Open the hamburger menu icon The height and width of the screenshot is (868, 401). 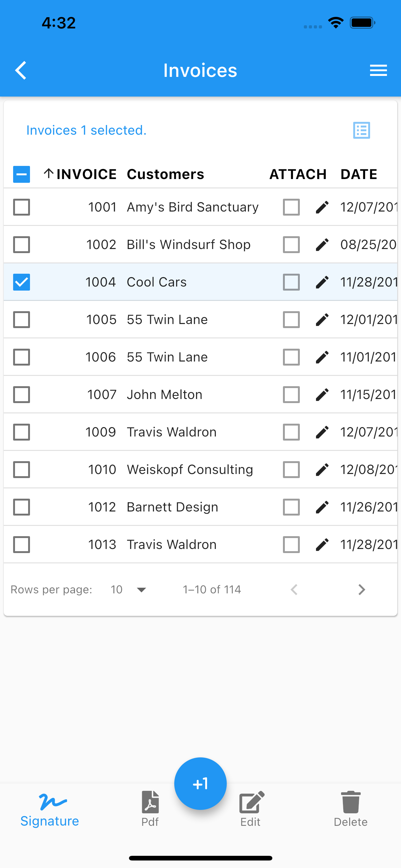378,70
